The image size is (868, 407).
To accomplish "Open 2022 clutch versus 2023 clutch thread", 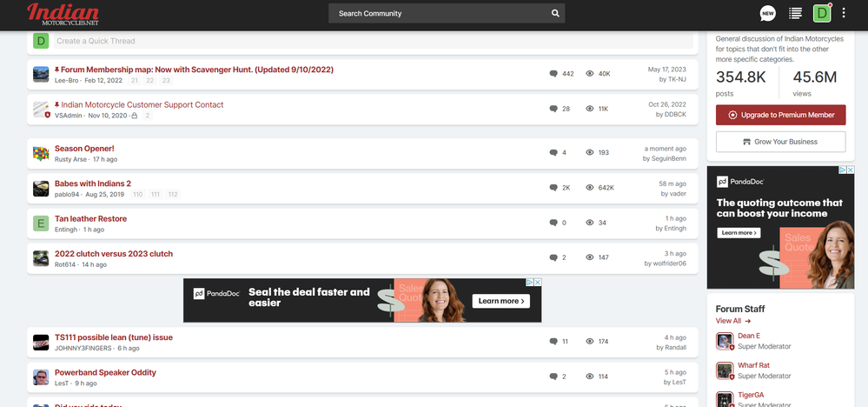I will coord(114,254).
